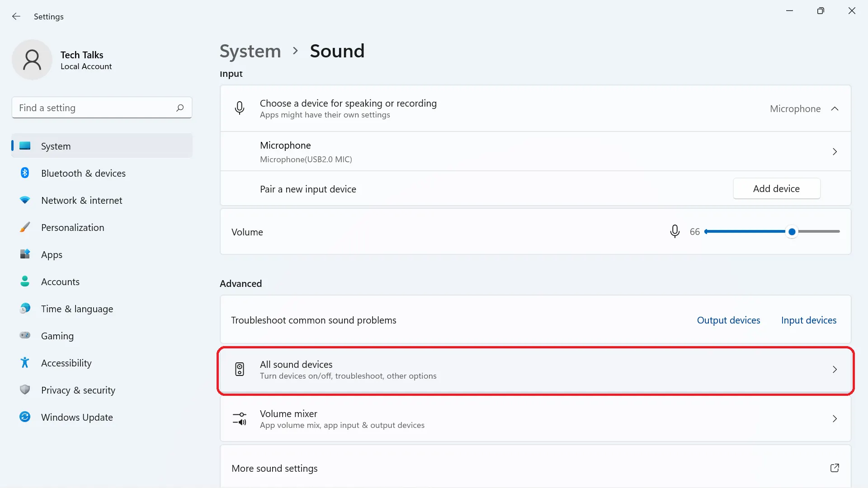Select the Bluetooth & devices icon
The image size is (868, 488).
coord(25,173)
